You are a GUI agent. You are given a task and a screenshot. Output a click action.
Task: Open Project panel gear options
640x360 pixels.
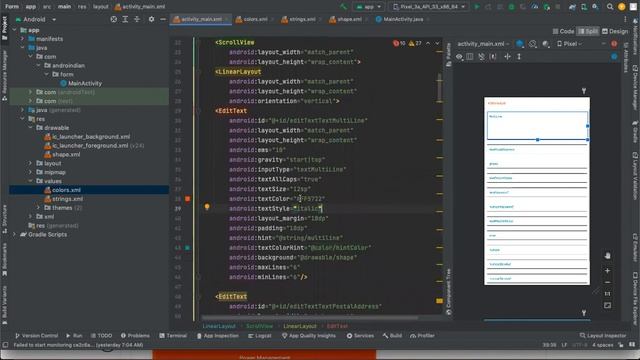tap(151, 19)
